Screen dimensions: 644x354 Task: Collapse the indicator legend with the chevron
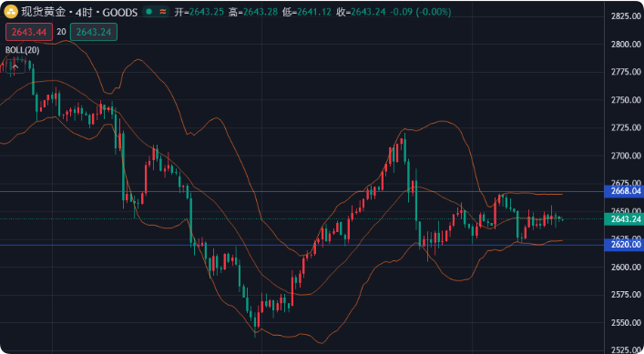click(x=15, y=66)
